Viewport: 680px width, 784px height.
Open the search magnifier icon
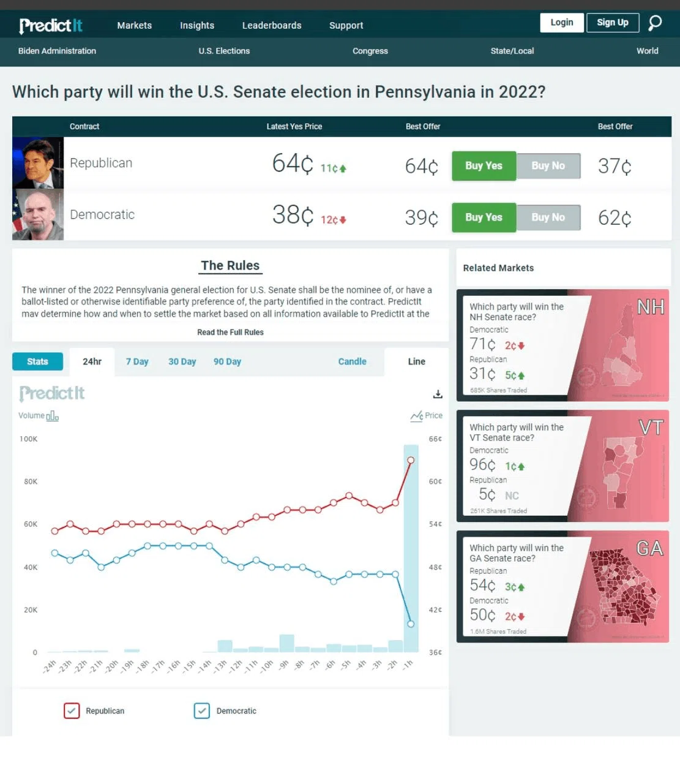click(x=655, y=23)
